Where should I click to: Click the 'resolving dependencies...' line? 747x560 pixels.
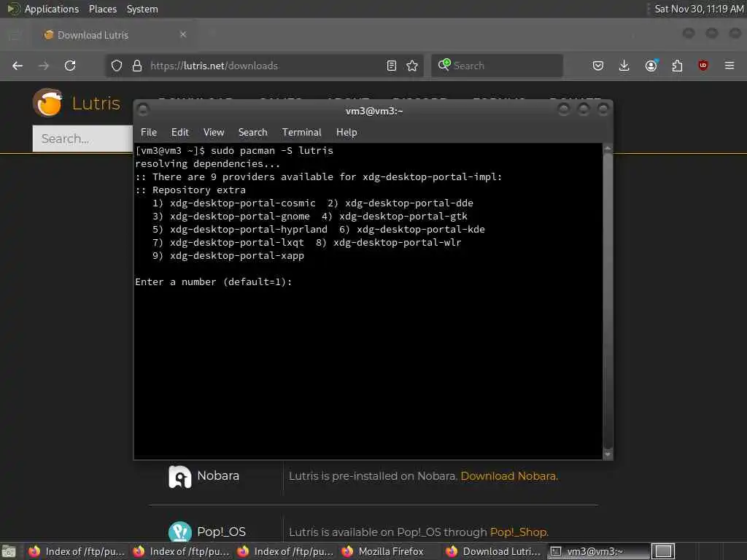(207, 164)
